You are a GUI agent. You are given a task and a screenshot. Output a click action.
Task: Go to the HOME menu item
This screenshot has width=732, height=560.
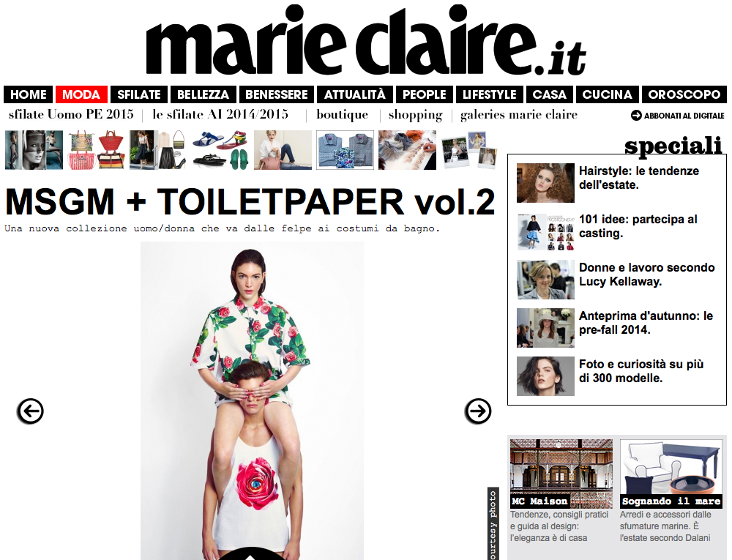(28, 94)
